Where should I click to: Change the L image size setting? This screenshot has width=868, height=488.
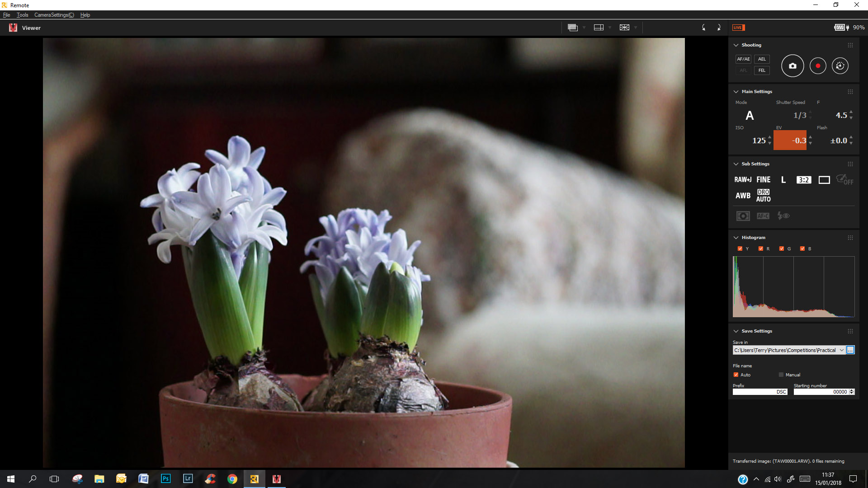(x=783, y=180)
